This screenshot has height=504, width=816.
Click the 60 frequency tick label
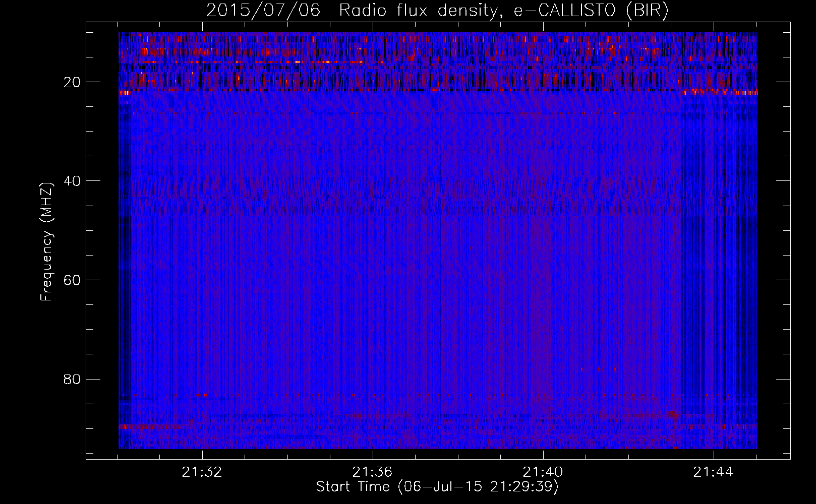tap(72, 280)
